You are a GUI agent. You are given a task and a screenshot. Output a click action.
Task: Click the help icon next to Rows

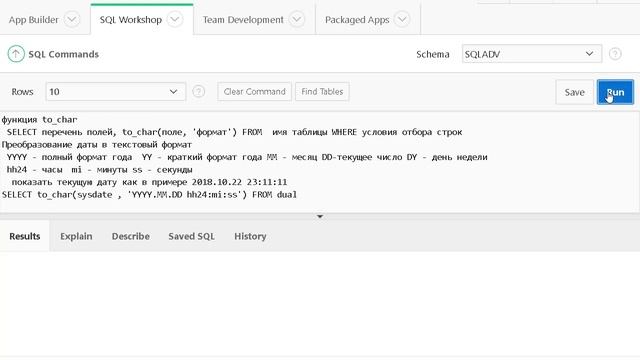pyautogui.click(x=198, y=91)
